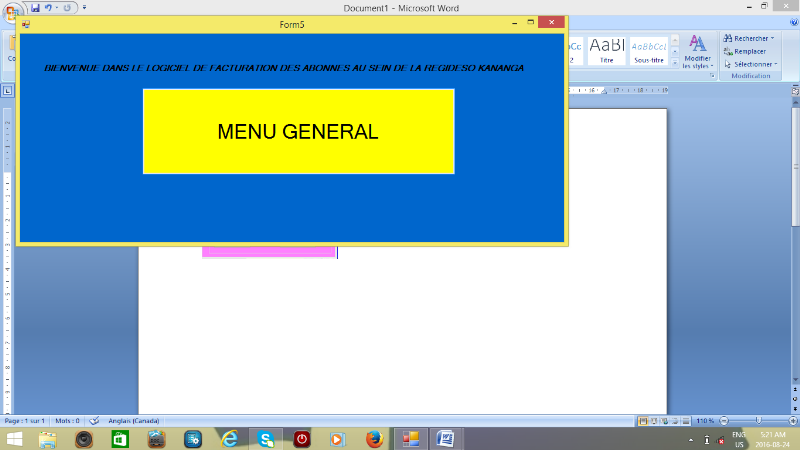Click the proofing check icon in status bar
Image resolution: width=800 pixels, height=450 pixels.
(94, 421)
